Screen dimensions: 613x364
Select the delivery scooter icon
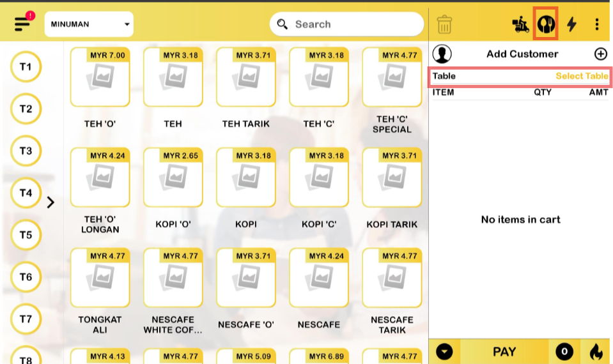point(520,25)
